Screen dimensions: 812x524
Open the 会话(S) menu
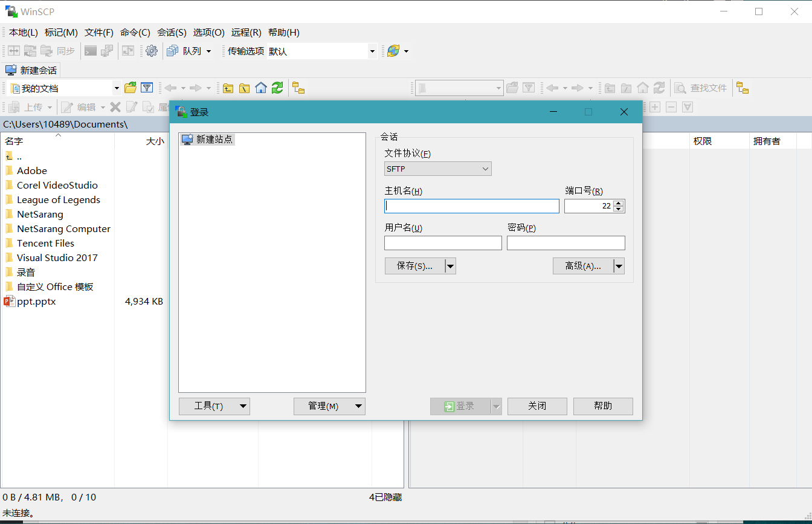pos(172,32)
